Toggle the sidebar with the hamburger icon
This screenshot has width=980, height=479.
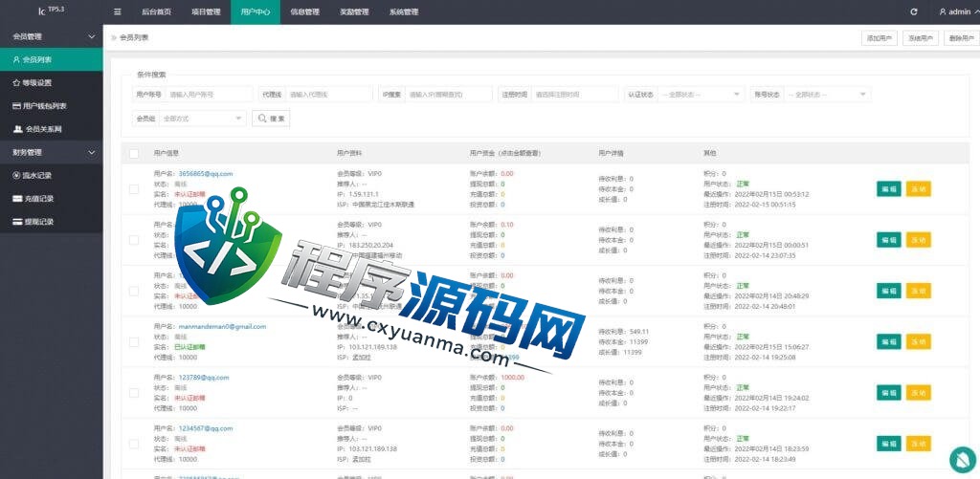(118, 11)
